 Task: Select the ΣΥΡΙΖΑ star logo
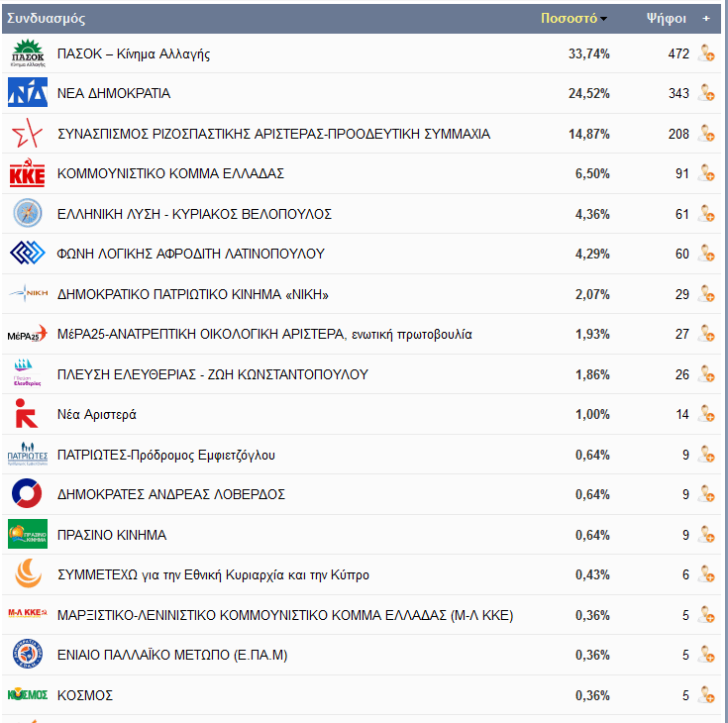coord(27,133)
